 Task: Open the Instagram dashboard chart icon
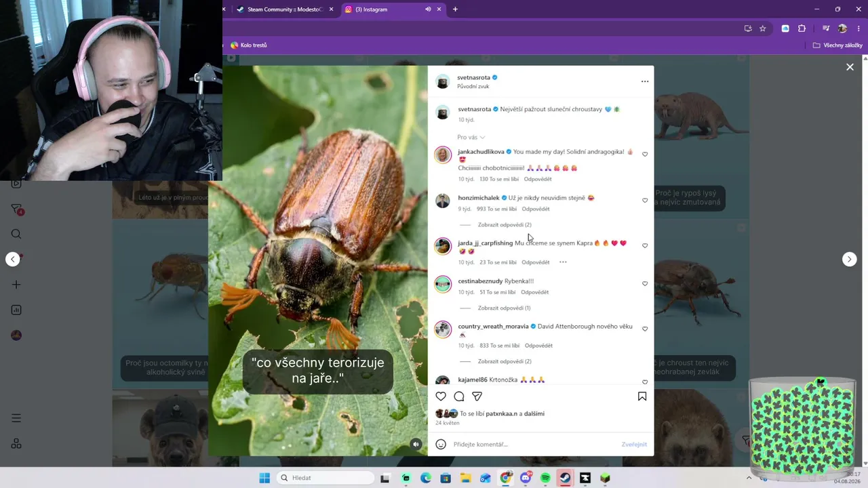(16, 310)
